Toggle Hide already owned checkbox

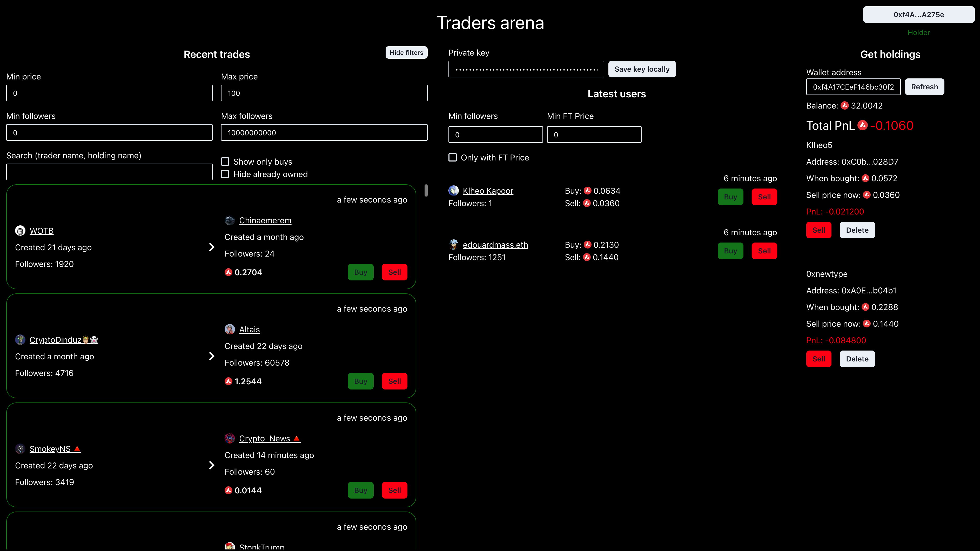[x=225, y=174]
